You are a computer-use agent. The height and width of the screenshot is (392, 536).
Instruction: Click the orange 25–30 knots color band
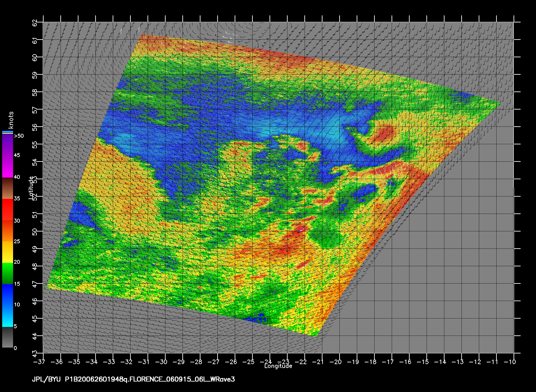(8, 231)
